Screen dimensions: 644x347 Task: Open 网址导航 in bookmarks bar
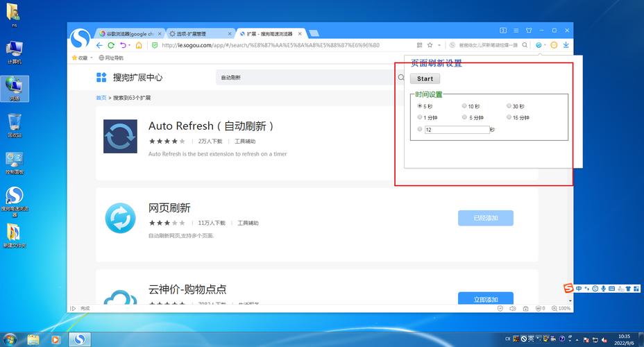(x=111, y=58)
